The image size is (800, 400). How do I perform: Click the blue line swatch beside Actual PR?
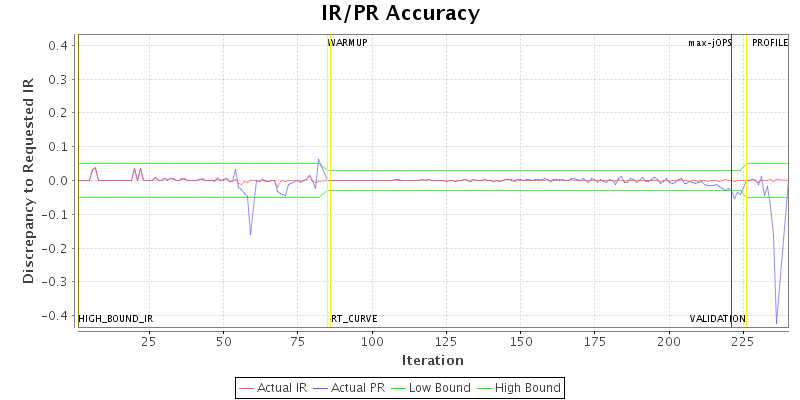pos(322,387)
